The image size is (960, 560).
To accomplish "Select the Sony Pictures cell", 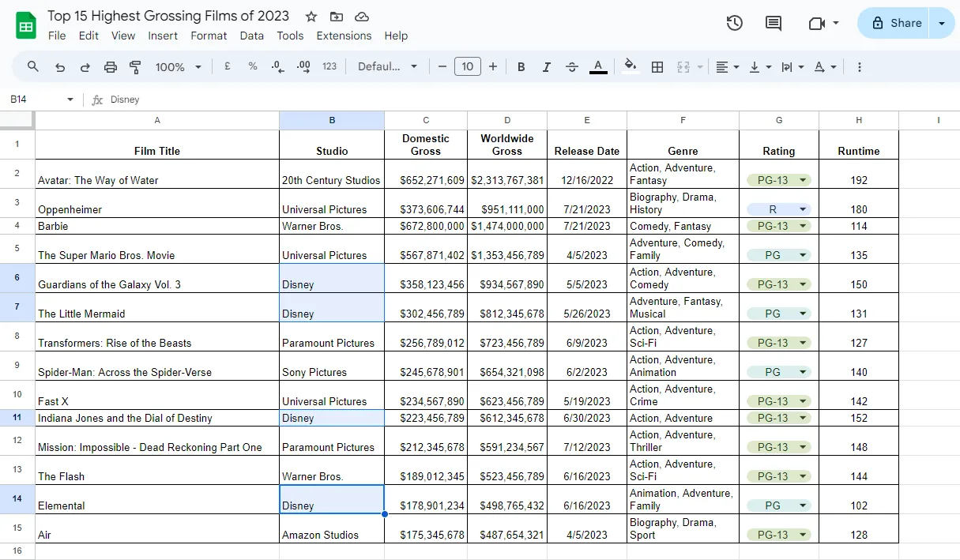I will (x=332, y=366).
